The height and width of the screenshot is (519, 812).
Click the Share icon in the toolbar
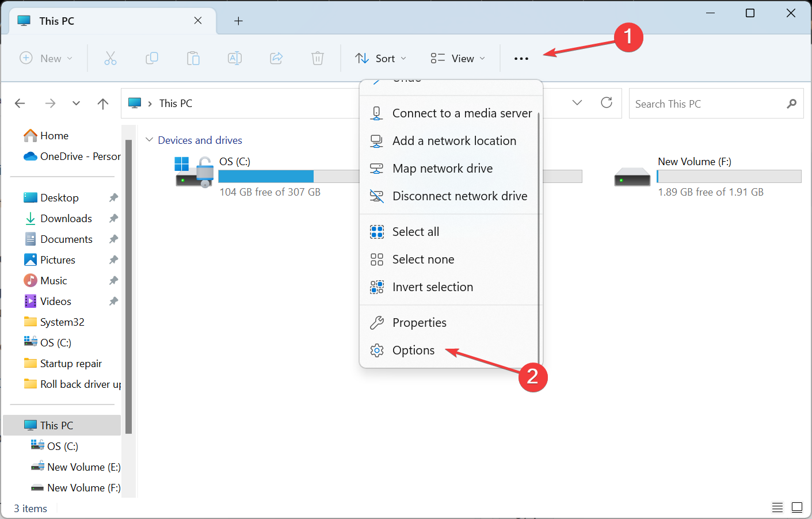click(x=276, y=58)
